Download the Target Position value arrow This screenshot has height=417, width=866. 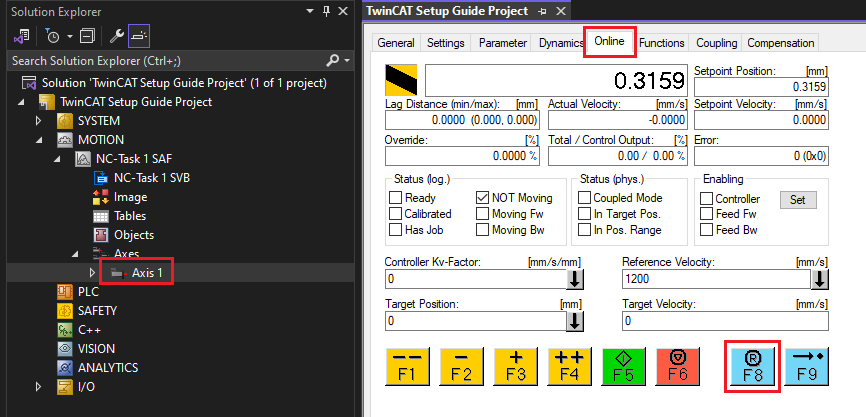pos(574,321)
